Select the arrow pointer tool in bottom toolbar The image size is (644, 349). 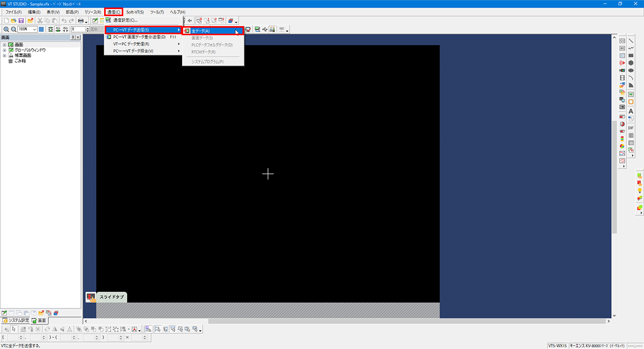[x=14, y=329]
